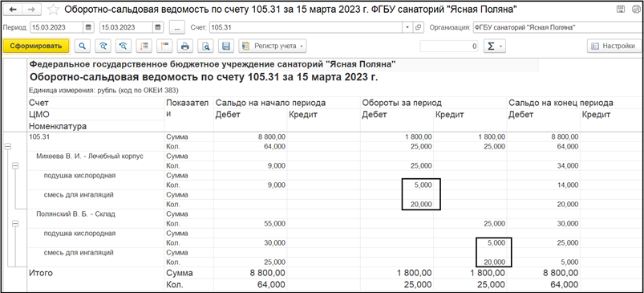644x293 pixels.
Task: Click the Сформировать button
Action: pyautogui.click(x=36, y=46)
